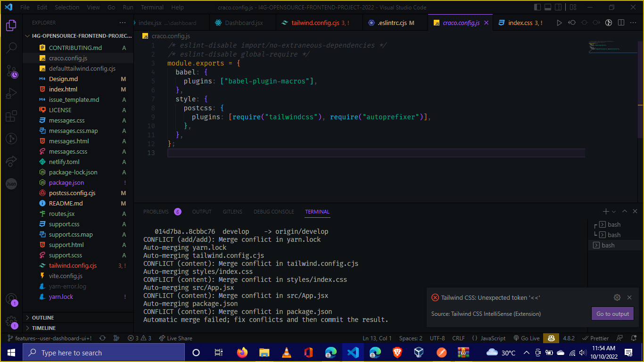Open the Search view in the activity bar
Image resolution: width=644 pixels, height=362 pixels.
tap(11, 48)
